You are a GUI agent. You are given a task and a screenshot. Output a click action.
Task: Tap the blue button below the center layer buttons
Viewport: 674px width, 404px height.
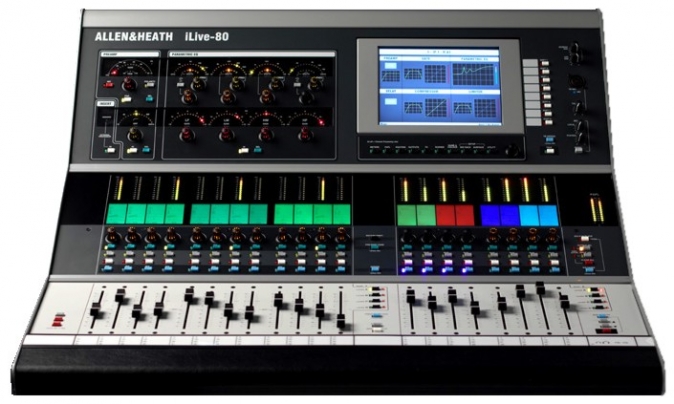pos(377,316)
